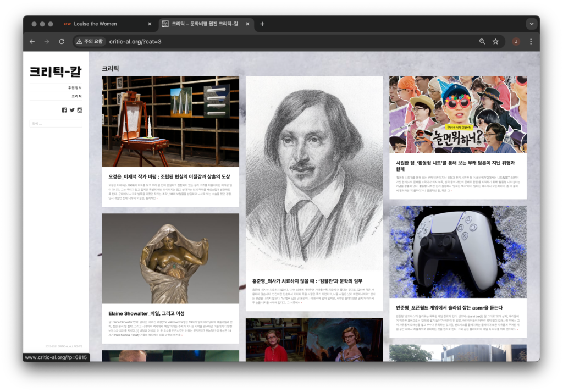Open the Facebook icon in the sidebar
Viewport: 563px width, 392px height.
pos(64,110)
